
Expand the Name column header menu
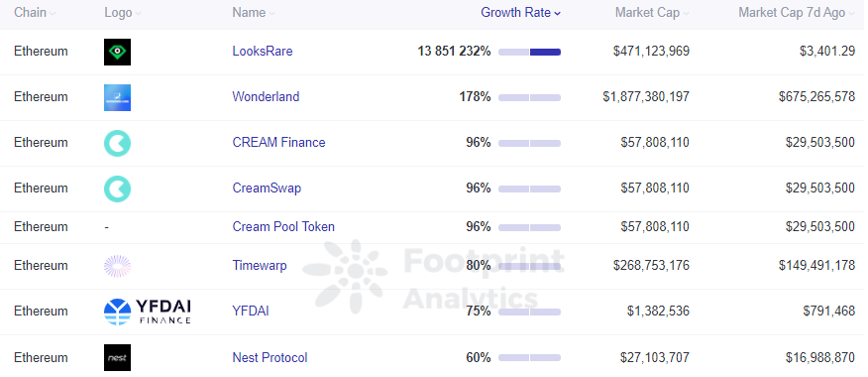point(254,13)
